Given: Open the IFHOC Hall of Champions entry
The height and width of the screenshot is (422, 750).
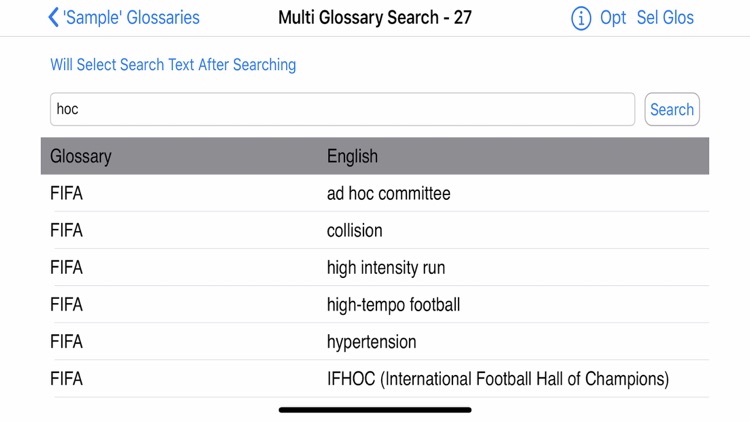Looking at the screenshot, I should [x=497, y=379].
